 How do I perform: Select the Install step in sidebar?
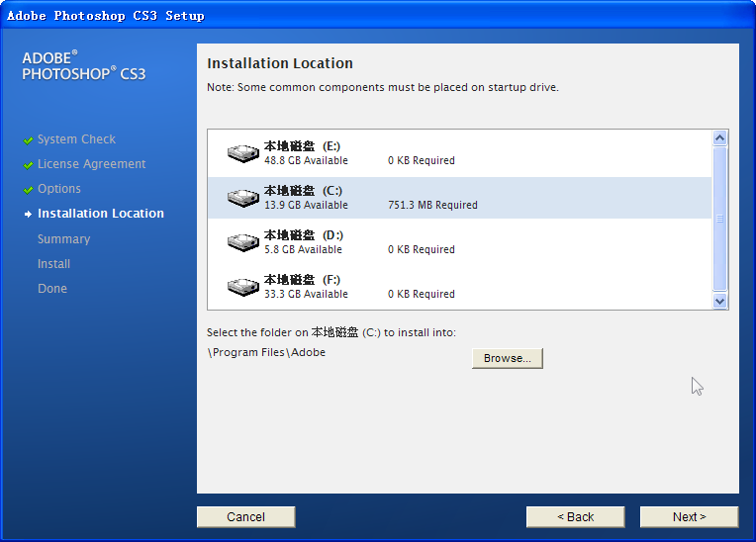54,263
